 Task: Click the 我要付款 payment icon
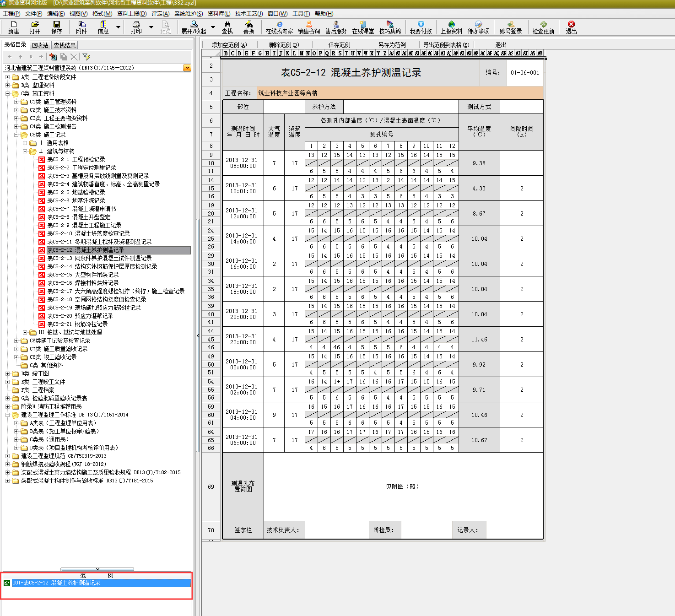[421, 27]
